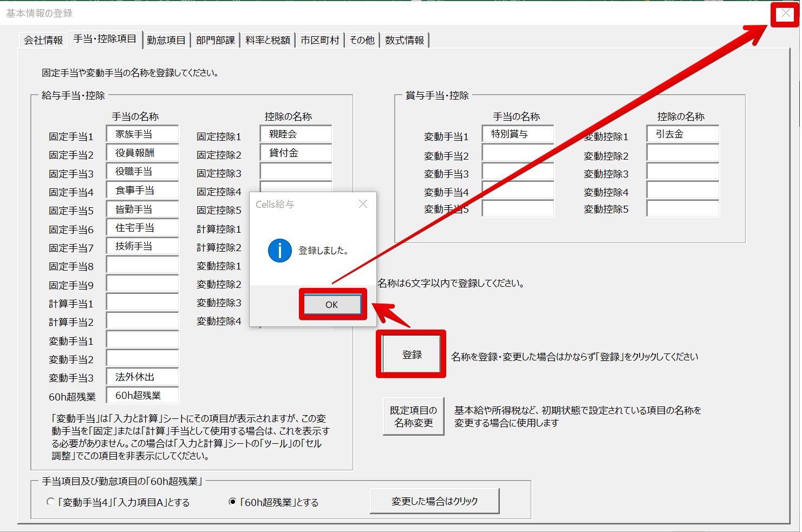Screen dimensions: 802x532
Task: Click the 固定控除1 field containing 親睦会
Action: pyautogui.click(x=296, y=134)
